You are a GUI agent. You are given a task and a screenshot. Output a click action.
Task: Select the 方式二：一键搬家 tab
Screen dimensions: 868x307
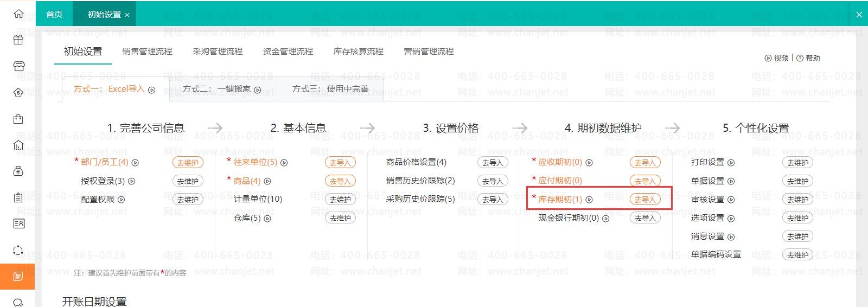click(222, 89)
